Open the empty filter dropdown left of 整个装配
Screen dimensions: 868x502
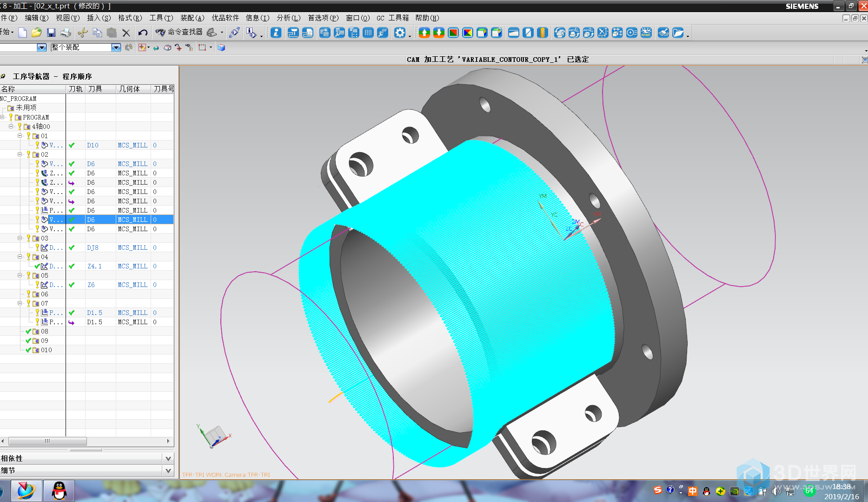(x=42, y=47)
